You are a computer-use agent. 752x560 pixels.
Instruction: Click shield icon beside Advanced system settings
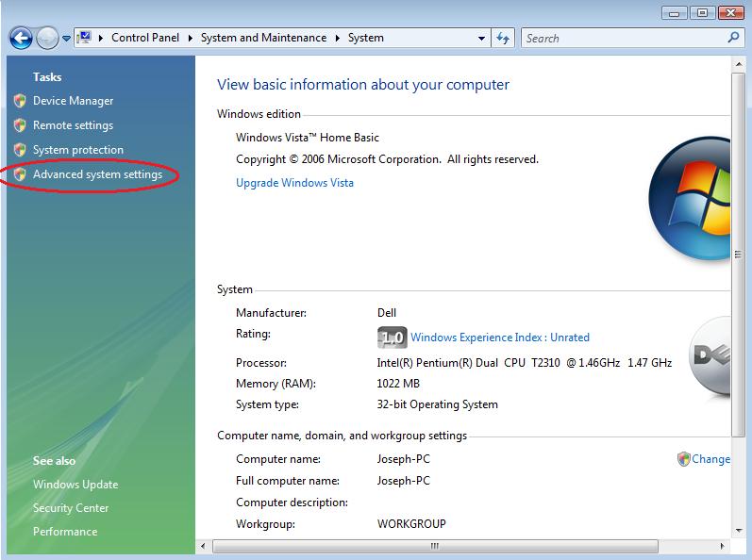(x=20, y=174)
